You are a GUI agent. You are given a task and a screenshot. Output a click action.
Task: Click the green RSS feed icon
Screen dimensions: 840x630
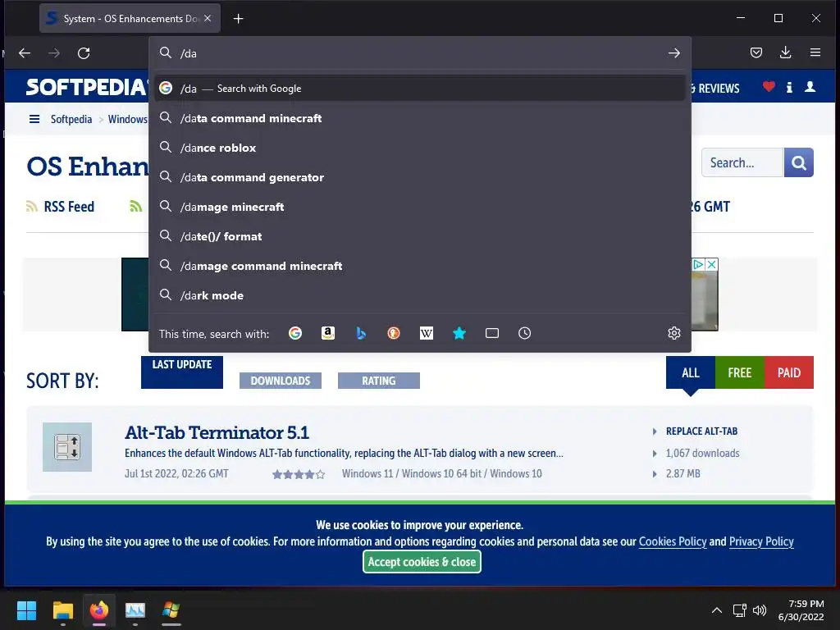click(x=135, y=206)
